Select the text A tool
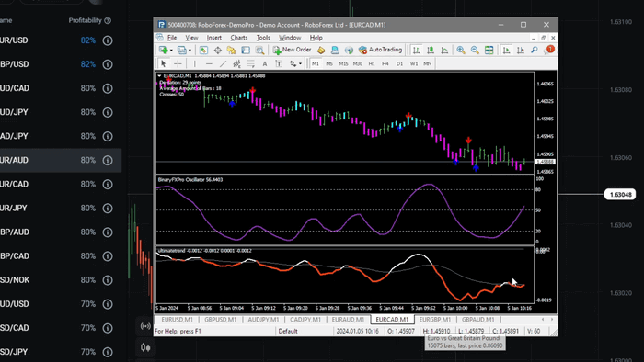 (265, 63)
